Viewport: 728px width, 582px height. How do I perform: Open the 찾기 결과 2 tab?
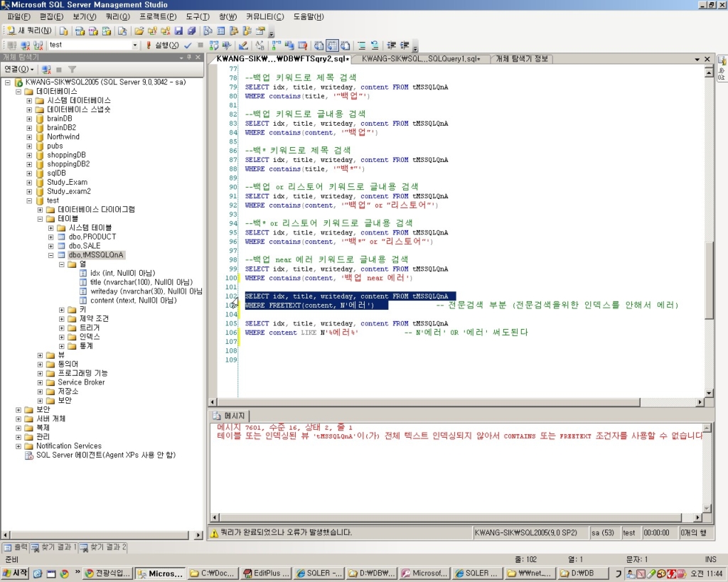102,547
